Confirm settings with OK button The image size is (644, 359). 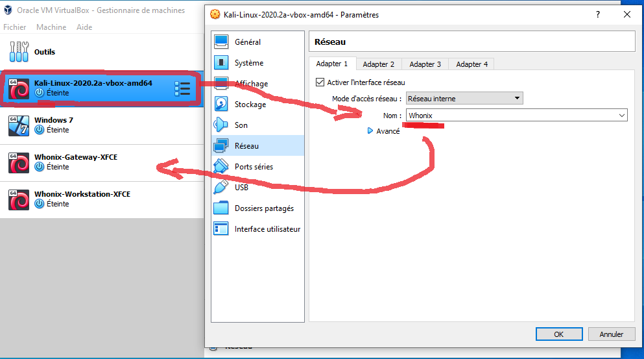[x=559, y=334]
